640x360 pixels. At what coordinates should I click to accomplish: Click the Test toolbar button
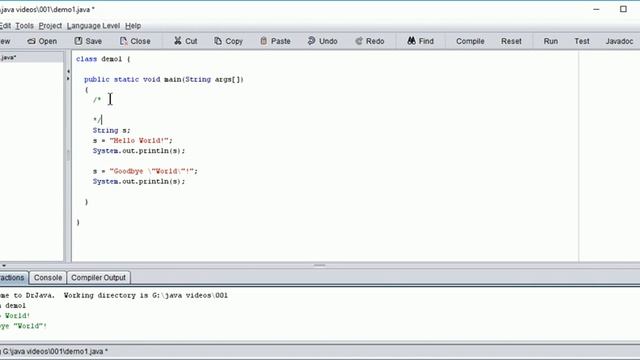(582, 41)
